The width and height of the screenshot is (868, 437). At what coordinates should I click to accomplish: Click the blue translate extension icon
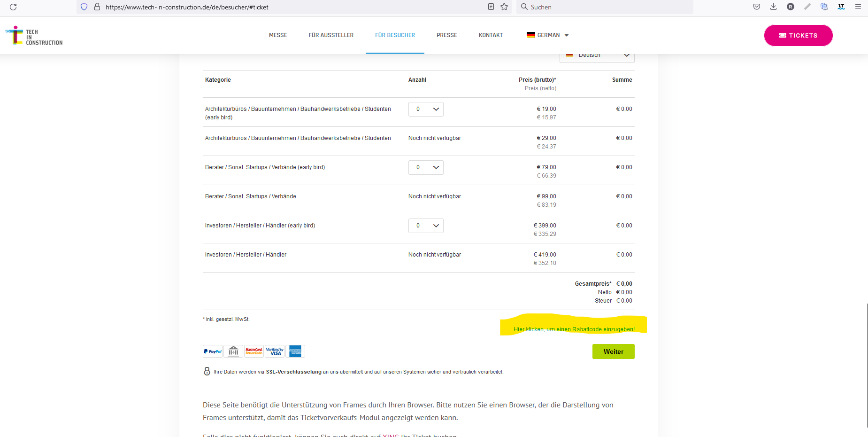[824, 7]
